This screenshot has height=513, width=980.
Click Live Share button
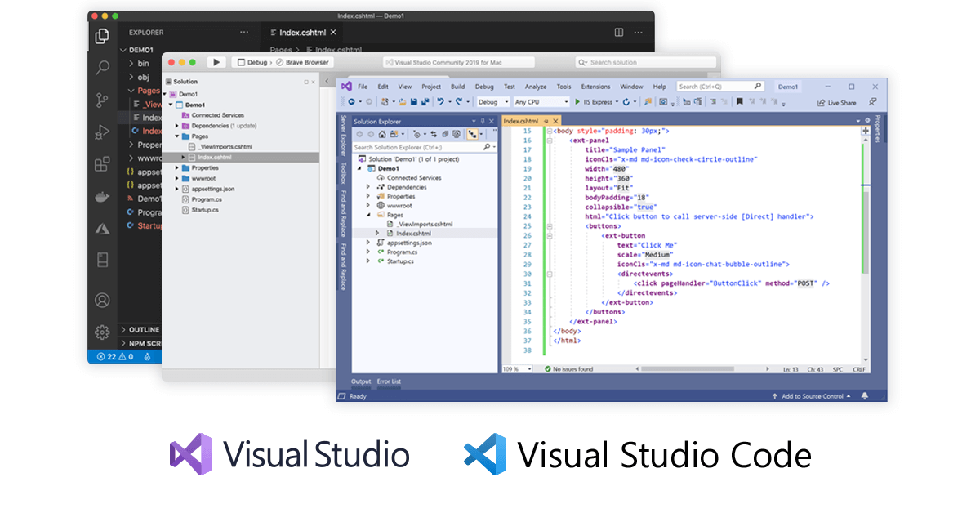[837, 102]
